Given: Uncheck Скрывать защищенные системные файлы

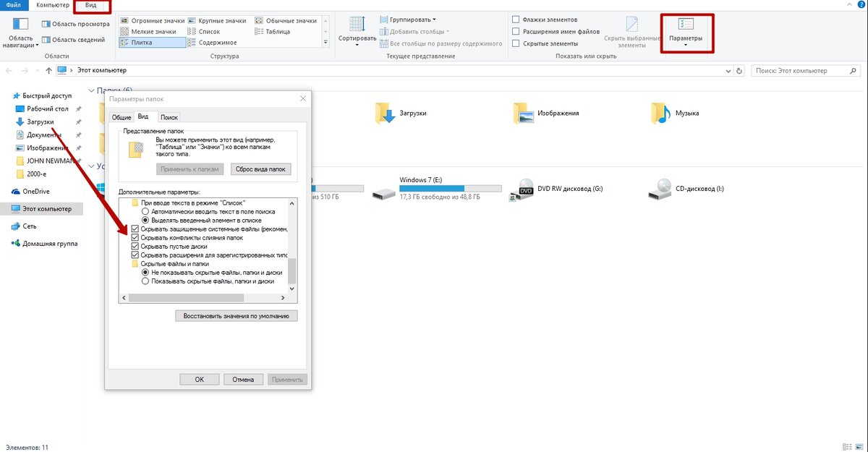Looking at the screenshot, I should [x=135, y=229].
